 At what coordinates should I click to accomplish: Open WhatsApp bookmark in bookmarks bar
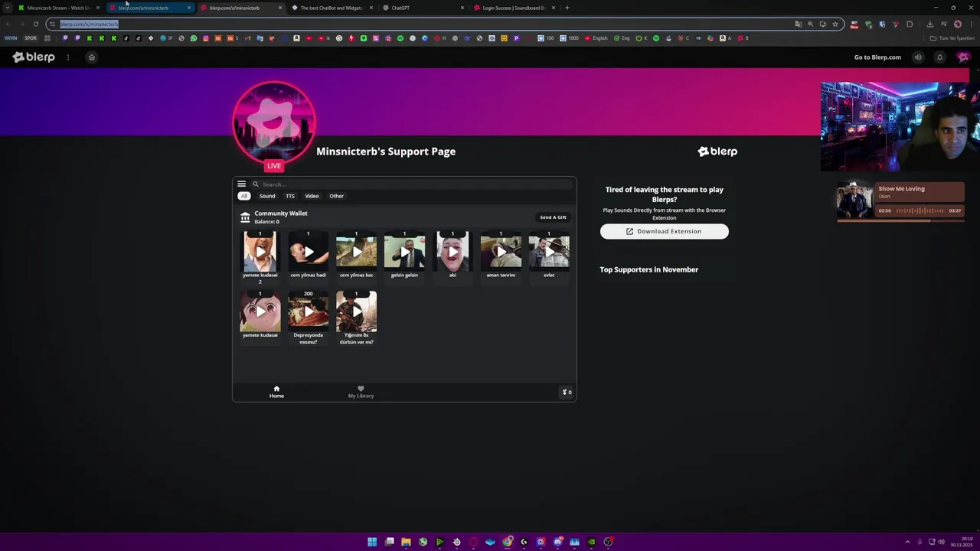194,38
